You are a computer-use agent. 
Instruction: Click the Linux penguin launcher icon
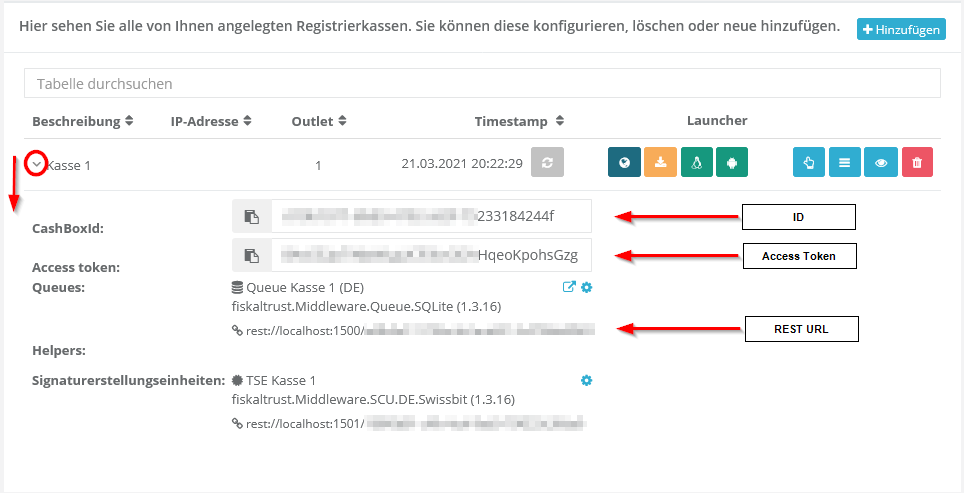696,163
